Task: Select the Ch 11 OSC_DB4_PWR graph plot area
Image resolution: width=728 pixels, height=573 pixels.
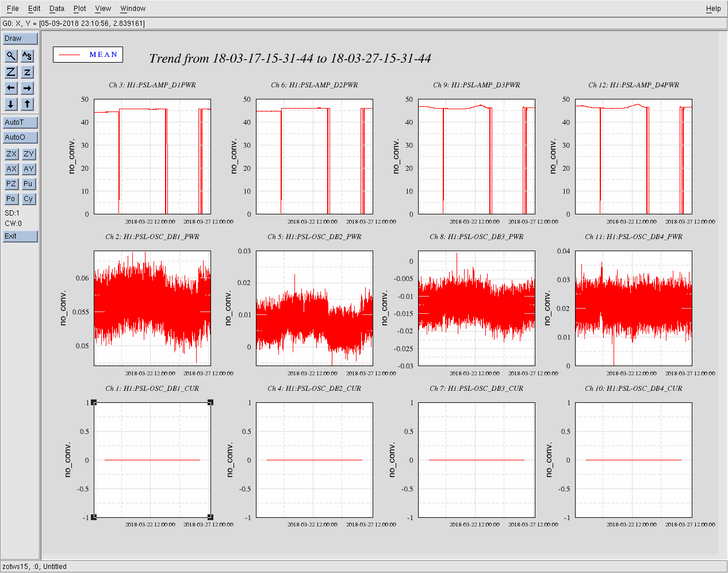Action: 634,309
